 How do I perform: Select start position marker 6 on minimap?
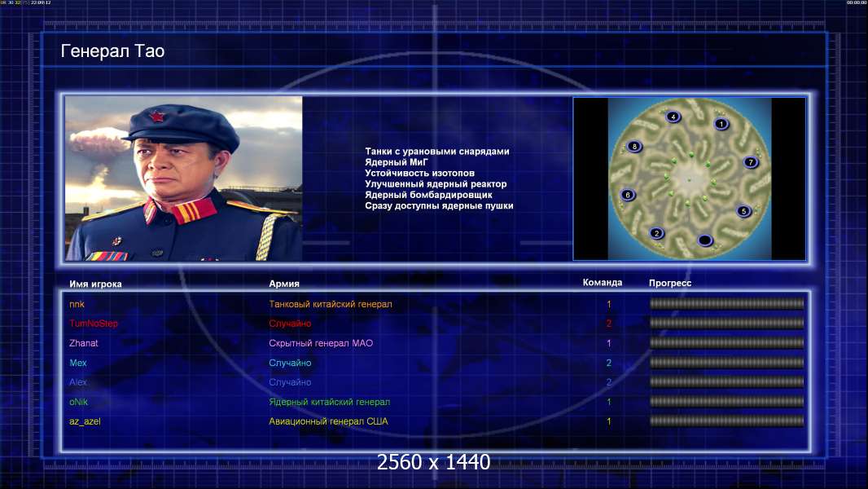[627, 195]
